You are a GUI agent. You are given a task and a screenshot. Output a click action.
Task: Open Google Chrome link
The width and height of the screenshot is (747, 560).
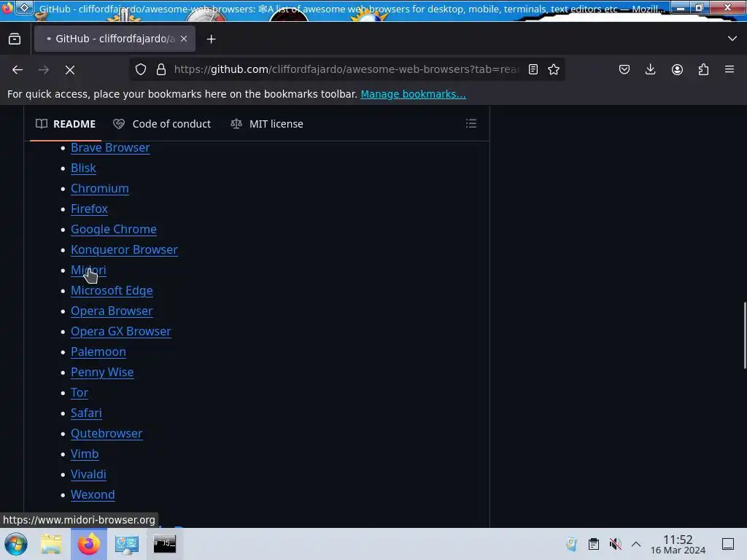pyautogui.click(x=113, y=230)
